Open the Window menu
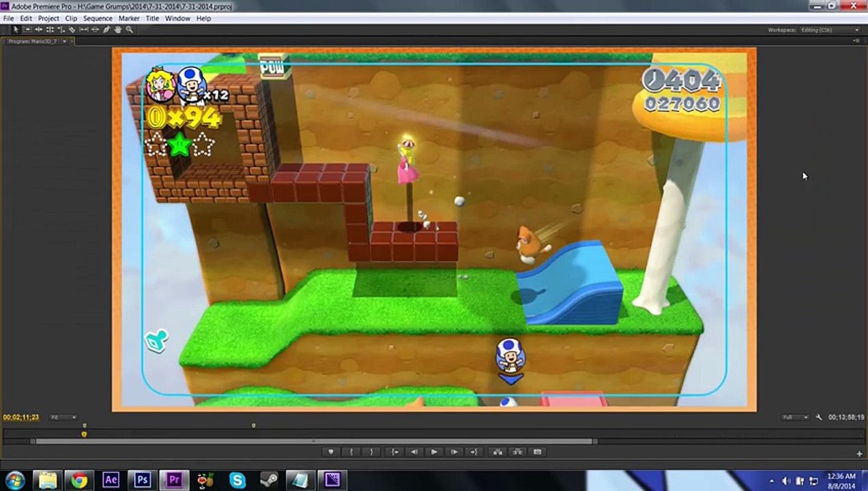 click(177, 18)
